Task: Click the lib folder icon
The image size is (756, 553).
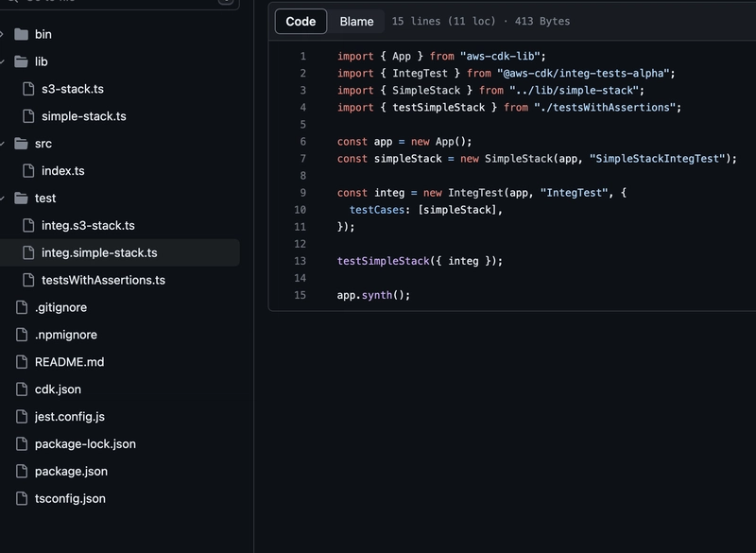Action: coord(21,61)
